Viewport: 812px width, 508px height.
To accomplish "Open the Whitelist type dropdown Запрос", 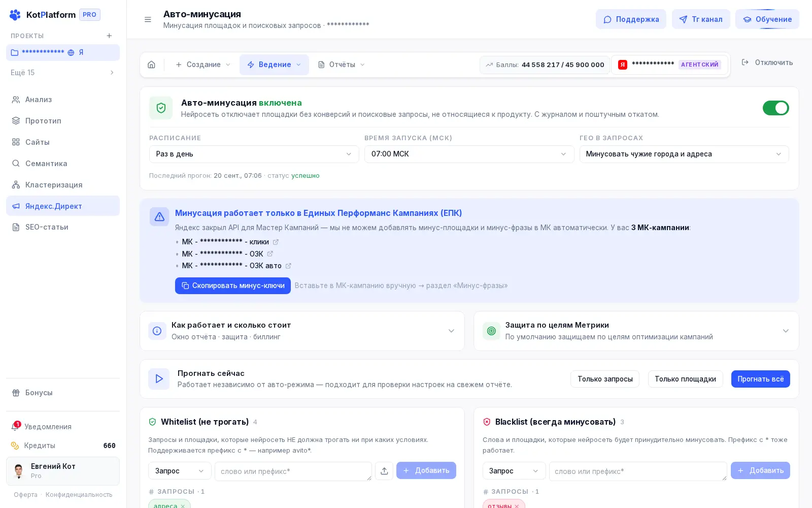I will tap(180, 471).
